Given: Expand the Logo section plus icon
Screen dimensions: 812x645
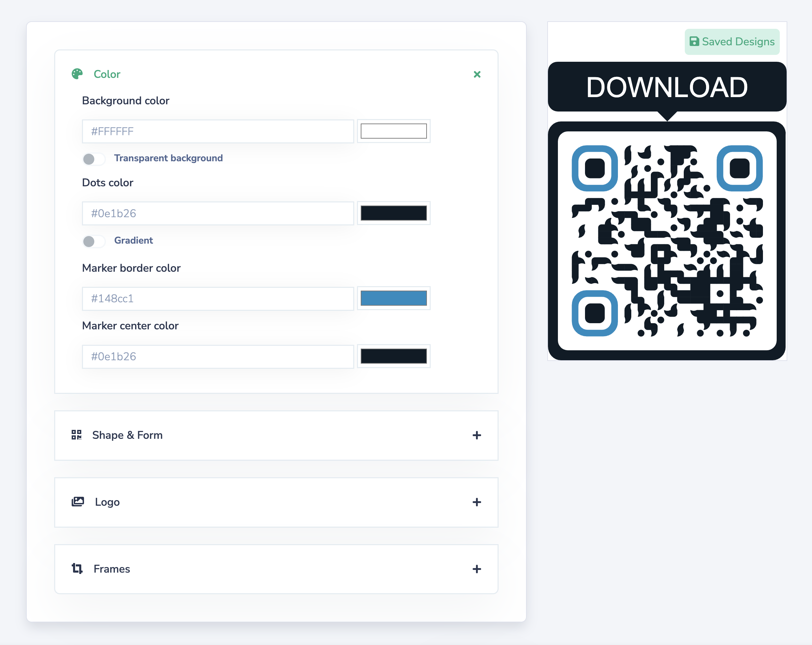Looking at the screenshot, I should coord(477,502).
